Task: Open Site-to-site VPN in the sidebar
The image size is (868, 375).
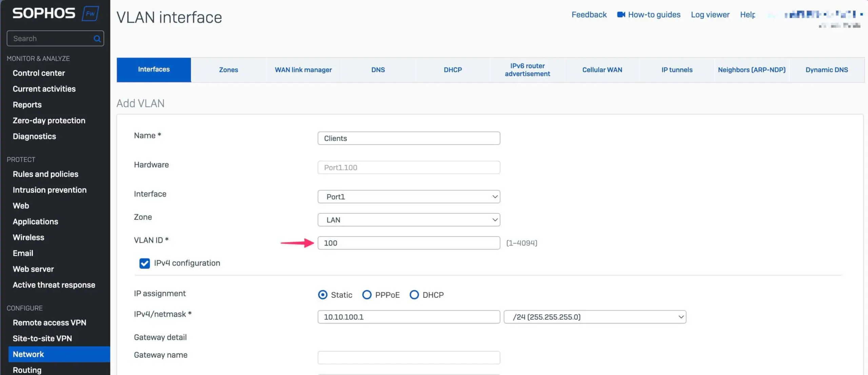Action: pos(42,339)
